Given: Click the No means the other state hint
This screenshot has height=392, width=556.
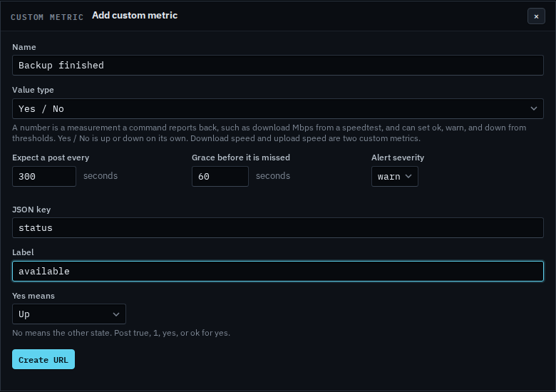Looking at the screenshot, I should pyautogui.click(x=121, y=333).
